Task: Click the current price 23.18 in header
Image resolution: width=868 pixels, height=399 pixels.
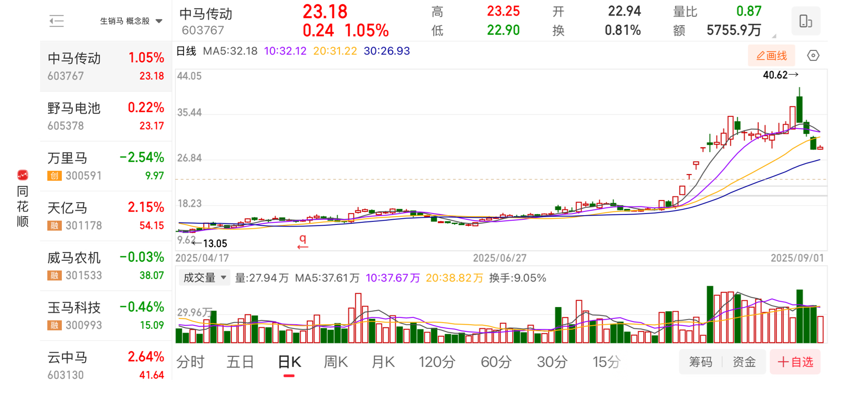Action: 325,11
